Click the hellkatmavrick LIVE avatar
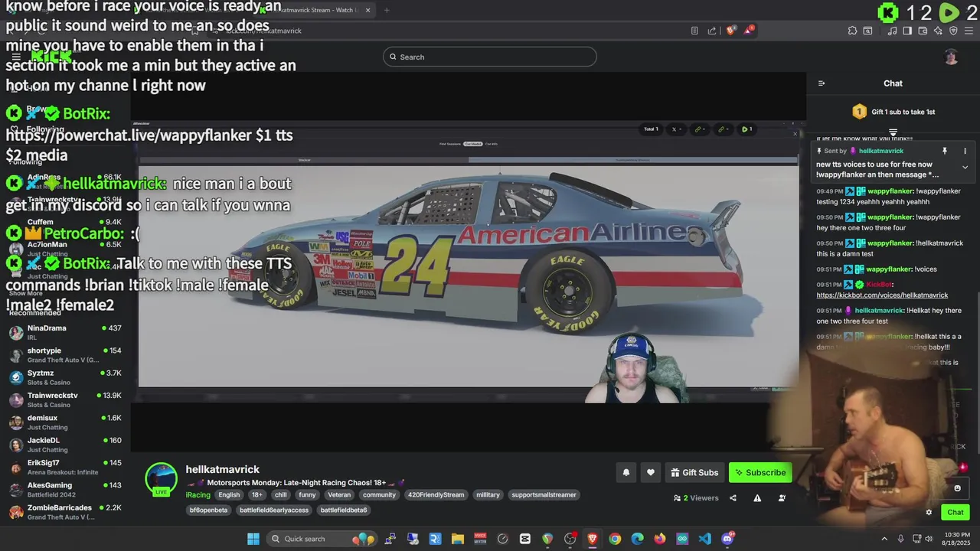The height and width of the screenshot is (551, 980). tap(161, 480)
